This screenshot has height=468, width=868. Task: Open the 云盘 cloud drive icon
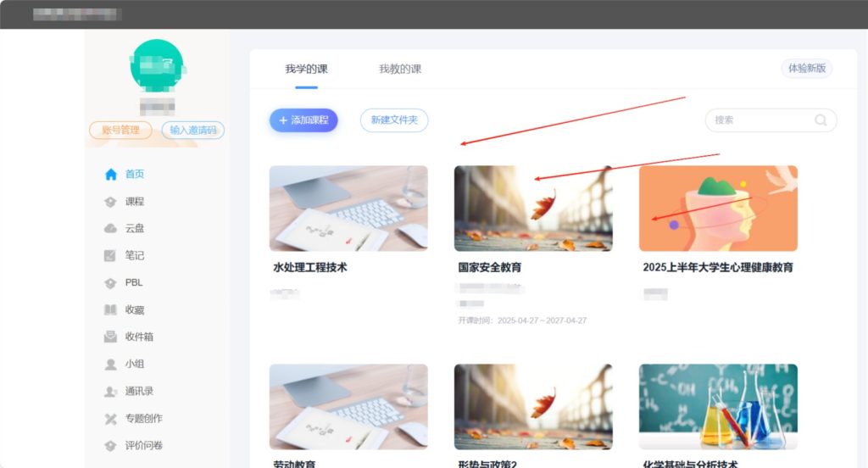(x=110, y=229)
